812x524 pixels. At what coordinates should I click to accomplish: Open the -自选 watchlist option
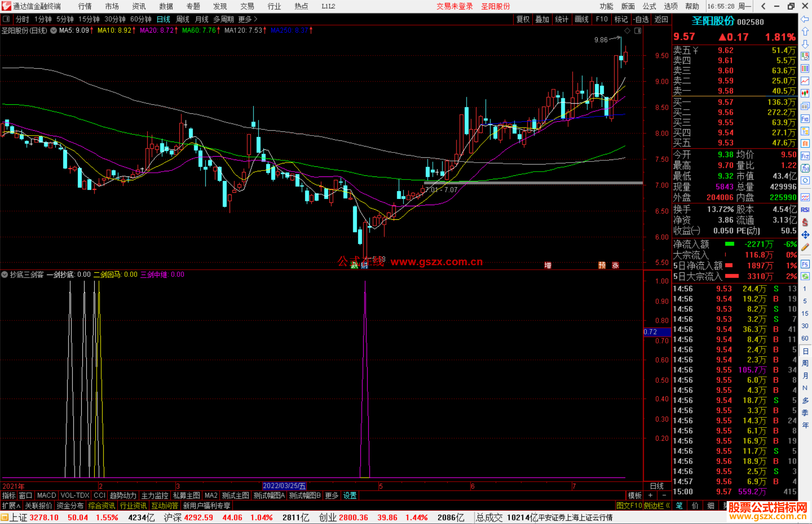pyautogui.click(x=641, y=19)
